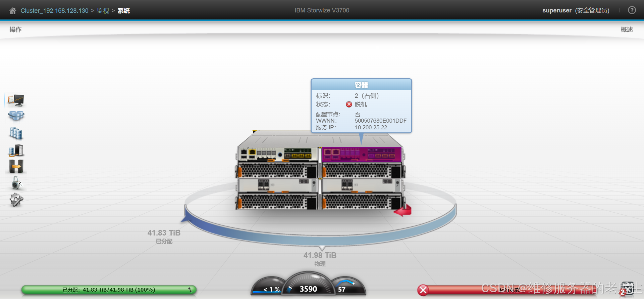Open the Cluster_192.168.128.130 breadcrumb link

pos(54,11)
